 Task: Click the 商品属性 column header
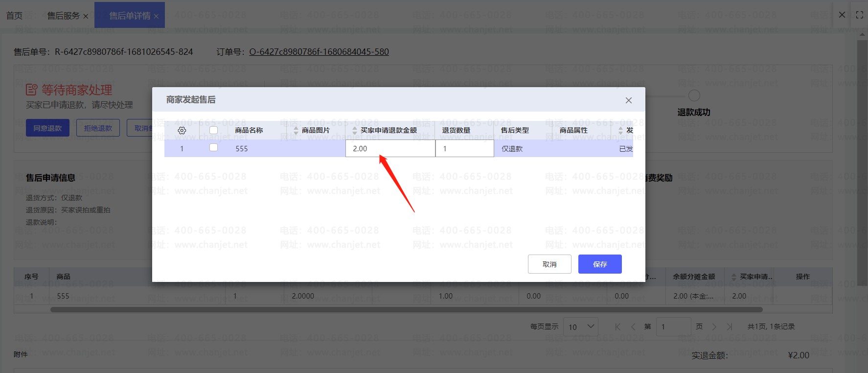point(573,130)
